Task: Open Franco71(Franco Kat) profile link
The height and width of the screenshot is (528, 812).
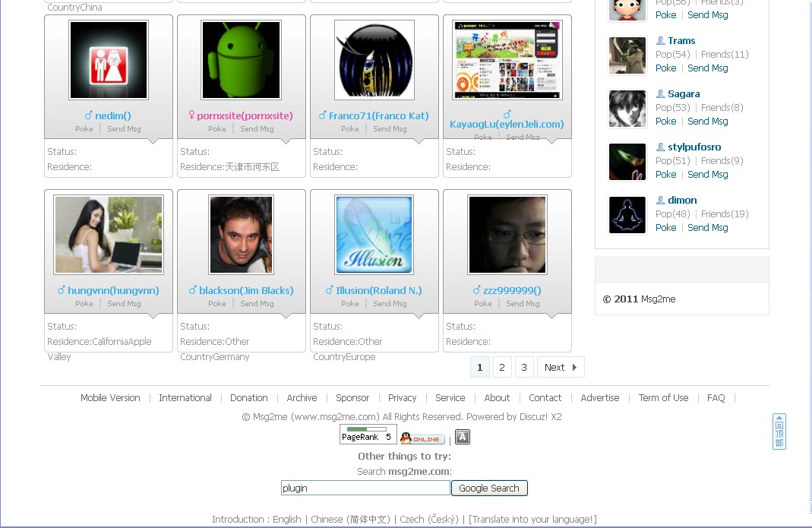Action: click(378, 115)
